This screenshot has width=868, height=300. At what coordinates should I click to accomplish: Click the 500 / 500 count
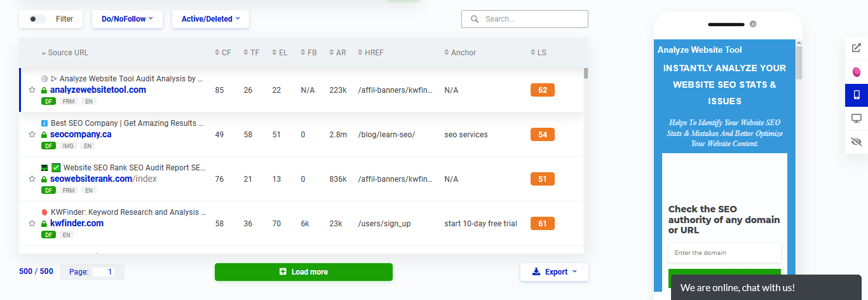pyautogui.click(x=35, y=272)
